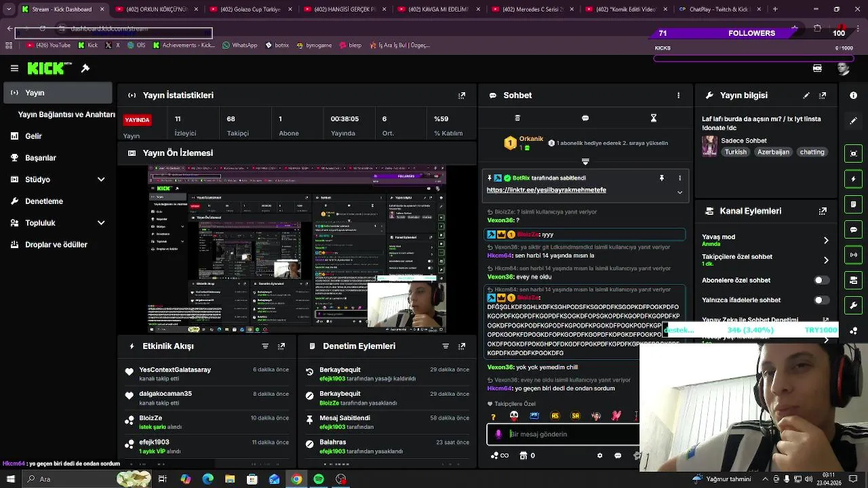The height and width of the screenshot is (488, 868).
Task: Click the pink heart emote in emote row
Action: point(616,416)
